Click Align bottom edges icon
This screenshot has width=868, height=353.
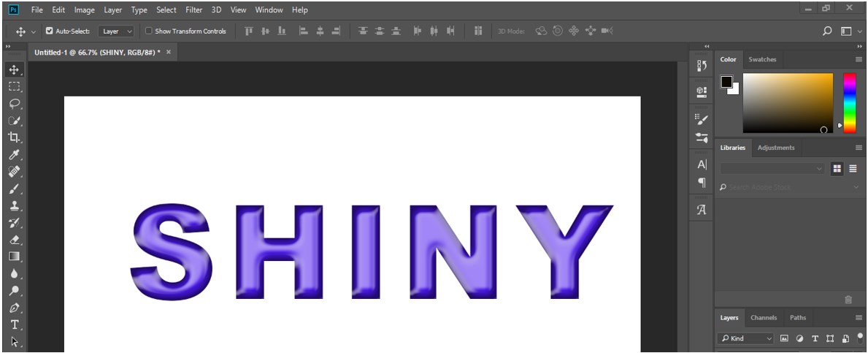click(282, 31)
